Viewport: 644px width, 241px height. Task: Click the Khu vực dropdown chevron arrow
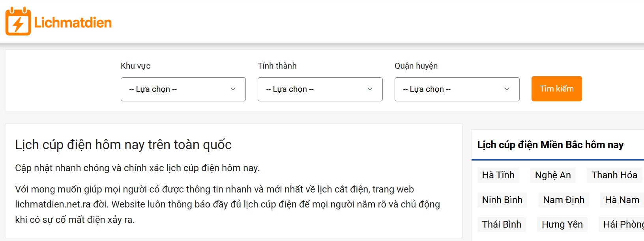(x=233, y=89)
